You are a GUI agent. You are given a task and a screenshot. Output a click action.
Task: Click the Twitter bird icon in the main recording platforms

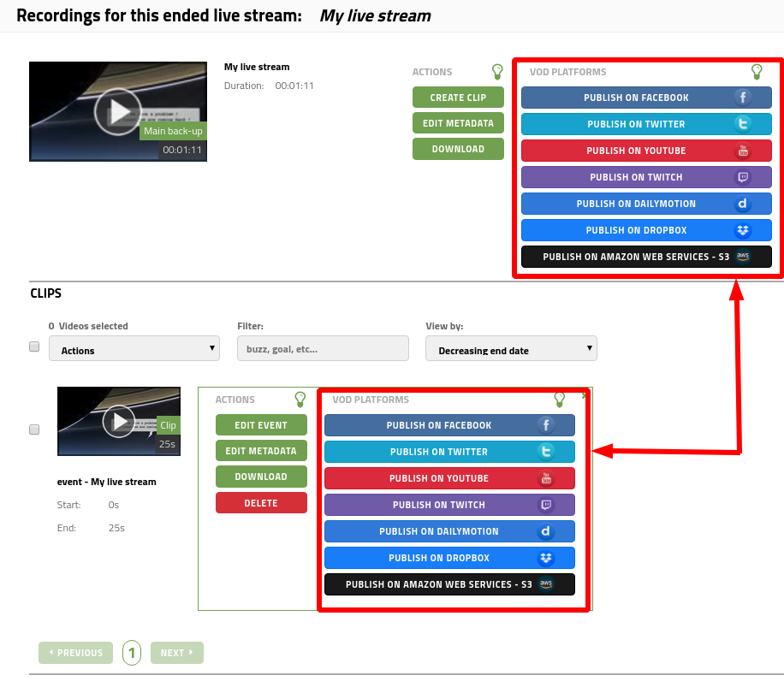click(743, 123)
